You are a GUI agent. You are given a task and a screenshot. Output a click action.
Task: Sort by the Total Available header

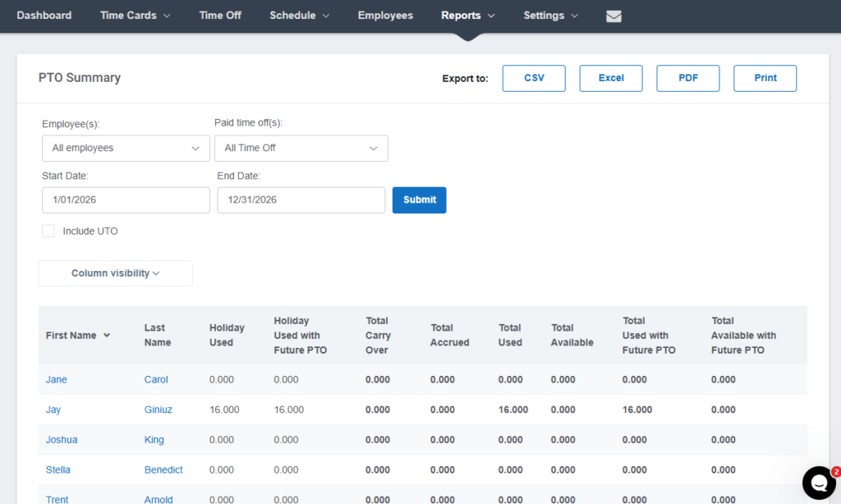(572, 335)
